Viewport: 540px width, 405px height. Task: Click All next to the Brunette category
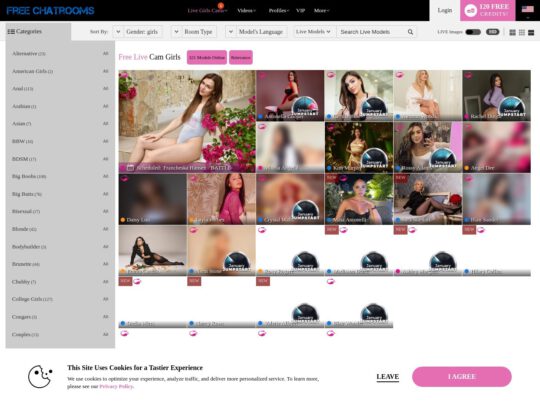click(x=105, y=264)
